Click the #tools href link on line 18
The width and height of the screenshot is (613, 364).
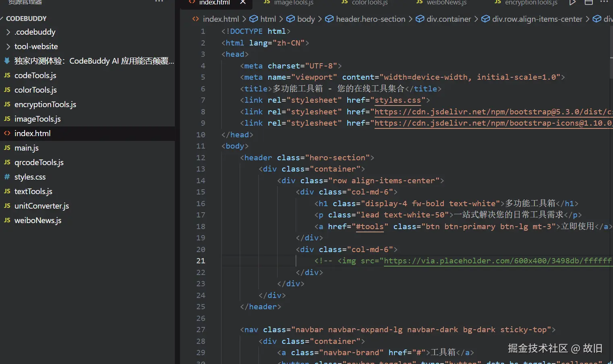point(370,227)
